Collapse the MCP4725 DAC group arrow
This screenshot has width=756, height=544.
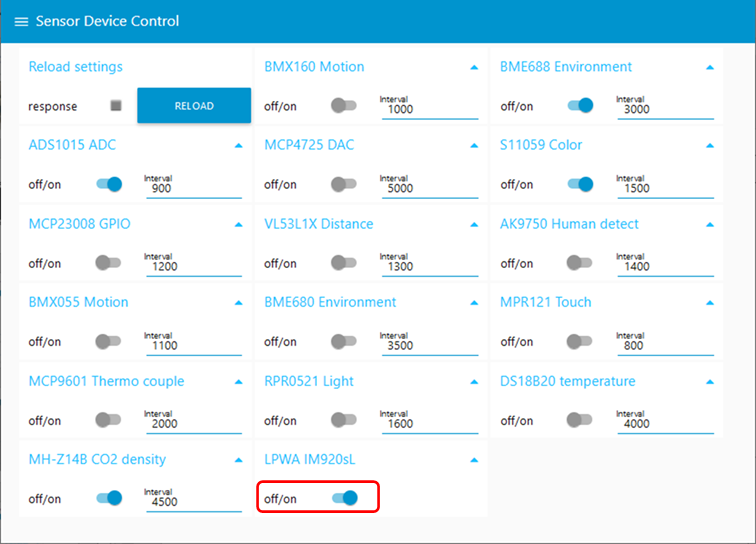pyautogui.click(x=474, y=145)
